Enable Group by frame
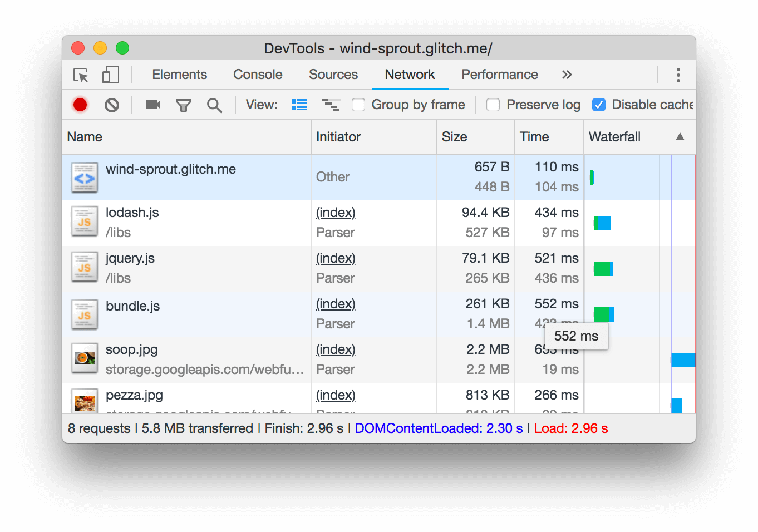Screen dimensions: 758x532 [358, 105]
